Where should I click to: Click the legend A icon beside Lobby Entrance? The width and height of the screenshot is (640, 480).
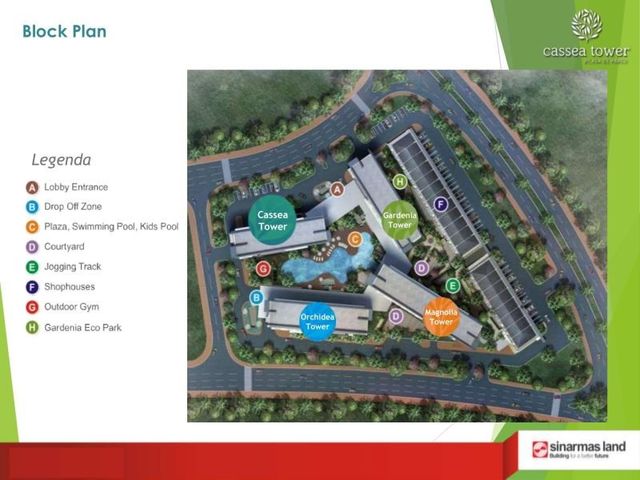(32, 187)
